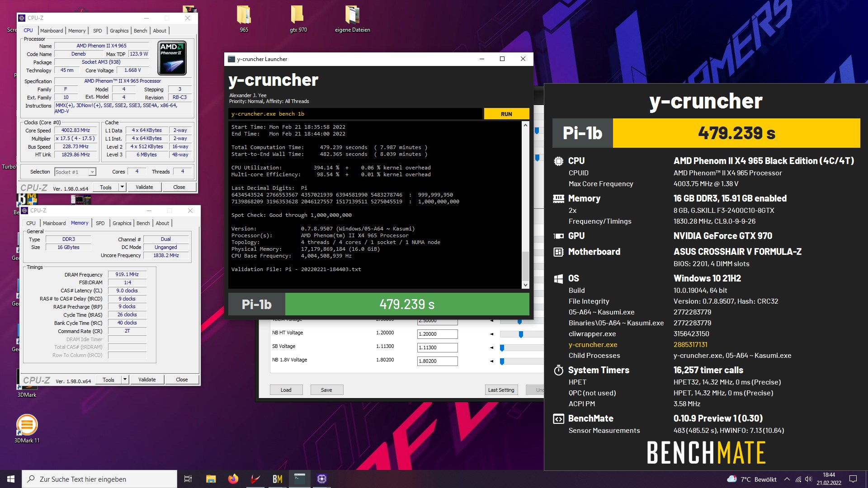Image resolution: width=868 pixels, height=488 pixels.
Task: Click the AMD Phenom II logo in CPU-Z
Action: tap(172, 58)
